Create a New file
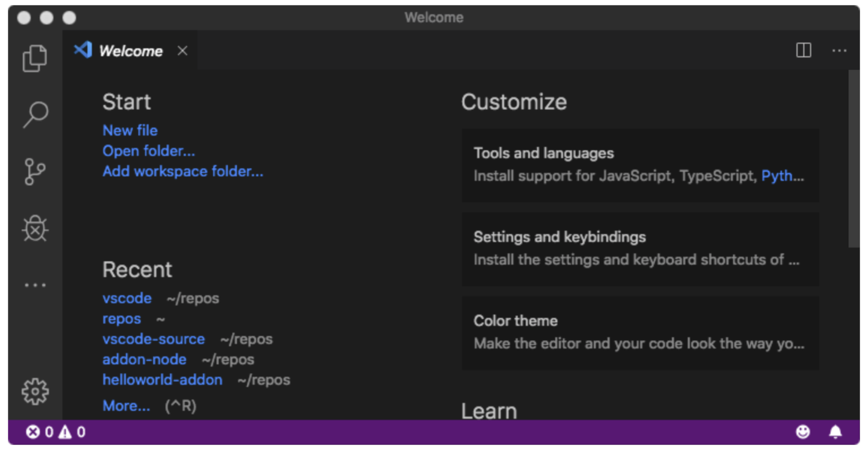The height and width of the screenshot is (451, 868). [x=130, y=130]
